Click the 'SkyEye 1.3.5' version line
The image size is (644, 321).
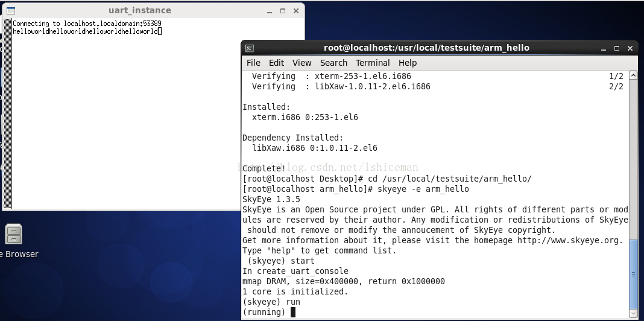tap(271, 199)
